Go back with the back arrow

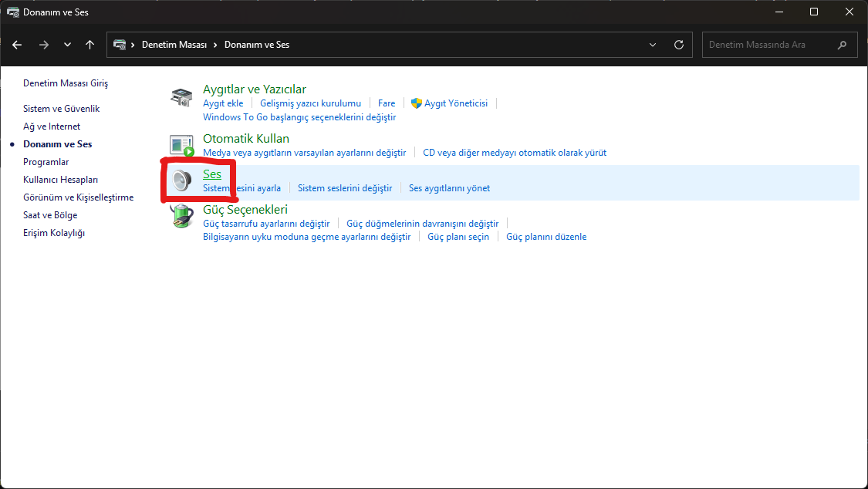(x=17, y=45)
